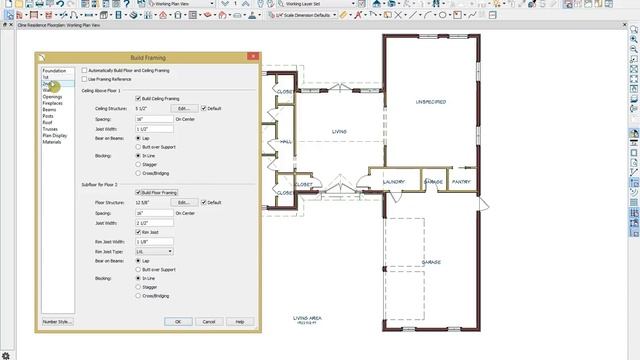Choose the red Wall tool icon
640x360 pixels.
pos(19,16)
